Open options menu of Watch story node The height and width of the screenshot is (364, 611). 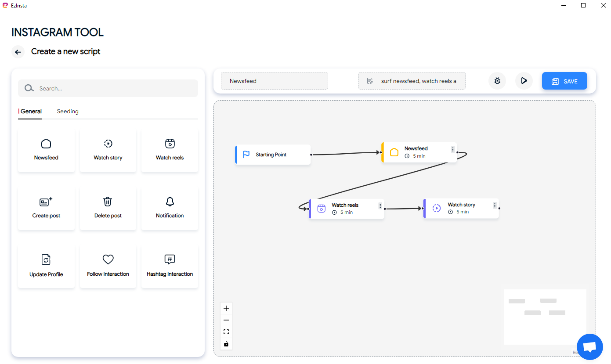pyautogui.click(x=495, y=205)
